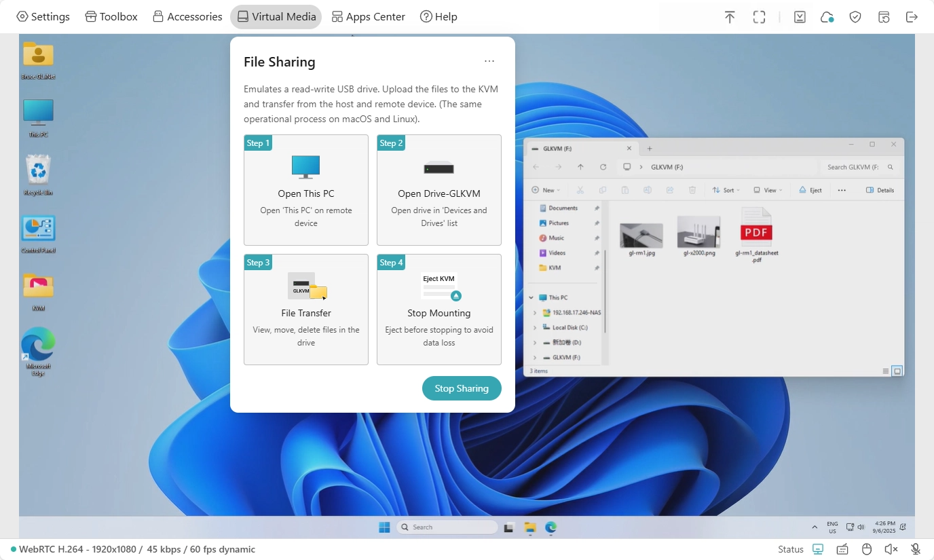Image resolution: width=934 pixels, height=560 pixels.
Task: Open the Toolbox menu
Action: pyautogui.click(x=111, y=17)
